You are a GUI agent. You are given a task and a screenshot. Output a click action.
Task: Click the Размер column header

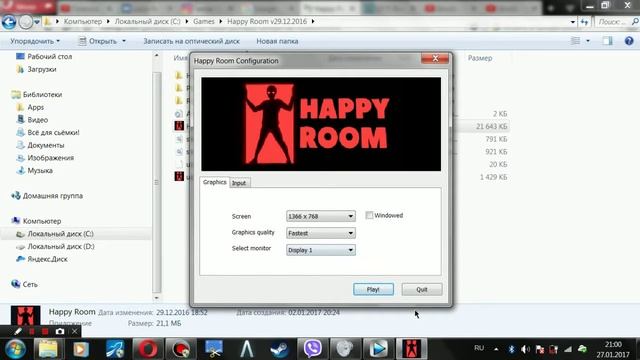pos(480,58)
